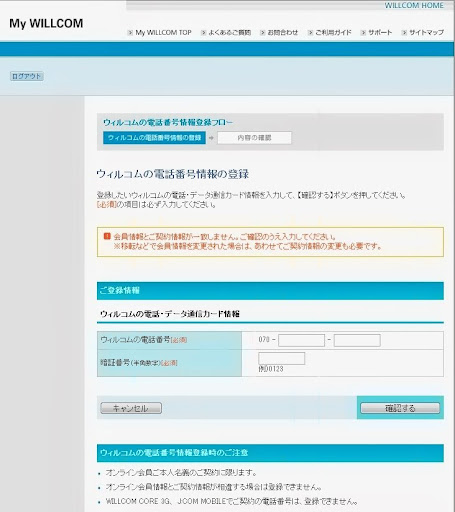Focus the 暗証番号 PIN input field
This screenshot has width=455, height=512.
tap(281, 358)
